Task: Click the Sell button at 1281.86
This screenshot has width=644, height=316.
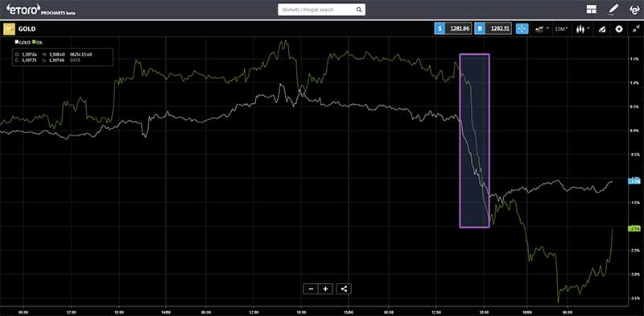Action: click(x=453, y=29)
